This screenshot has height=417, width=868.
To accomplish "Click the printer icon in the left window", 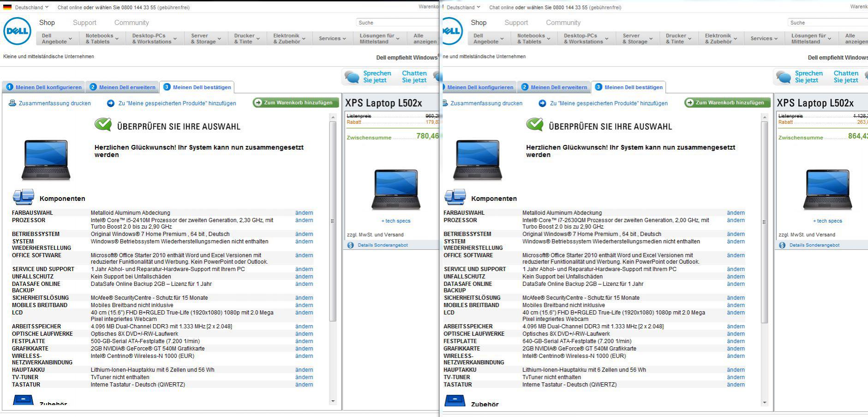I will pyautogui.click(x=12, y=103).
